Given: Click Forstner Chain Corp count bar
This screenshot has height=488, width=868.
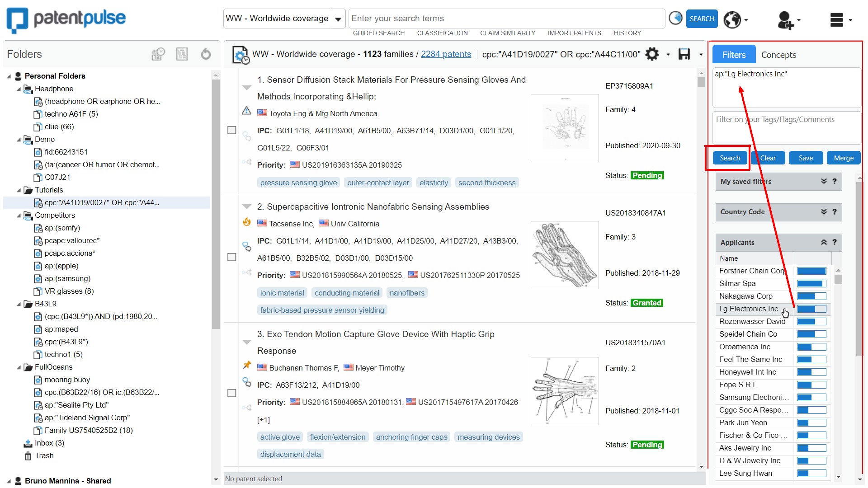Looking at the screenshot, I should coord(811,271).
